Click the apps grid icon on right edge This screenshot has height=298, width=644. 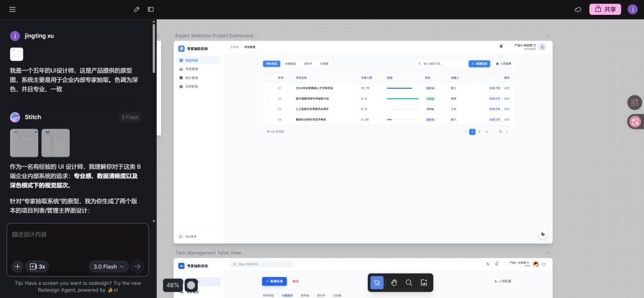click(x=635, y=103)
